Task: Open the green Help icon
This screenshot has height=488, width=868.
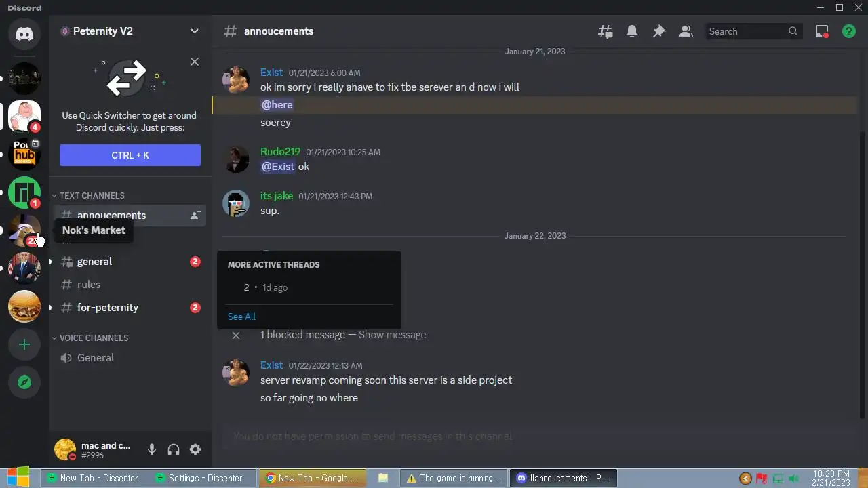Action: (x=849, y=31)
